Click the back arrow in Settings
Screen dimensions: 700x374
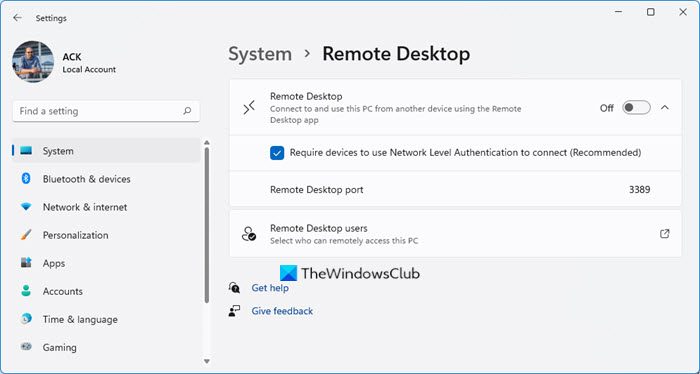[17, 18]
